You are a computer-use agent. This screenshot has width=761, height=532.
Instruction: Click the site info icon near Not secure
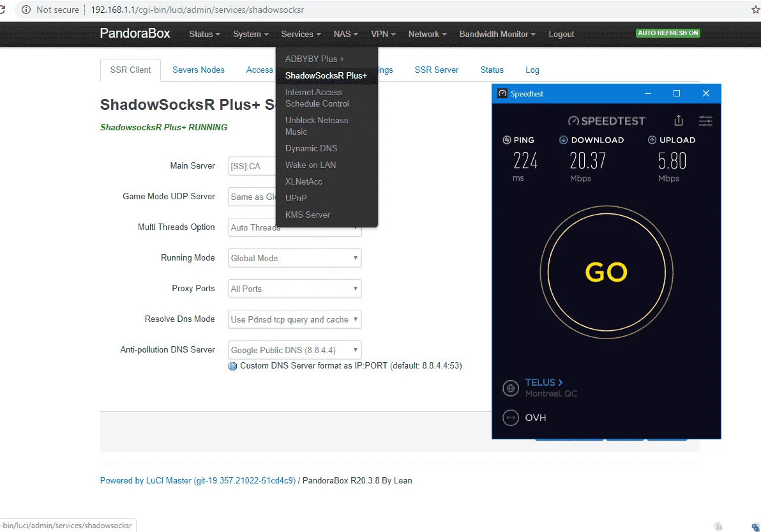coord(26,10)
